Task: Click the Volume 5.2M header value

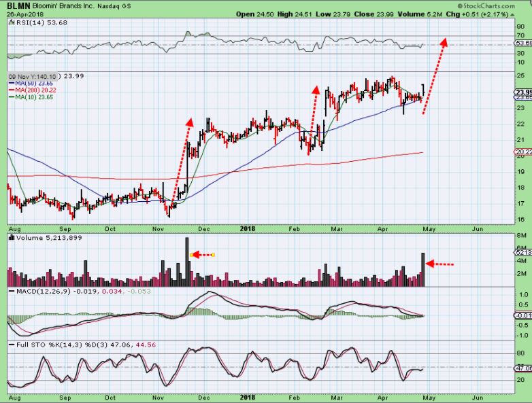Action: [x=420, y=14]
